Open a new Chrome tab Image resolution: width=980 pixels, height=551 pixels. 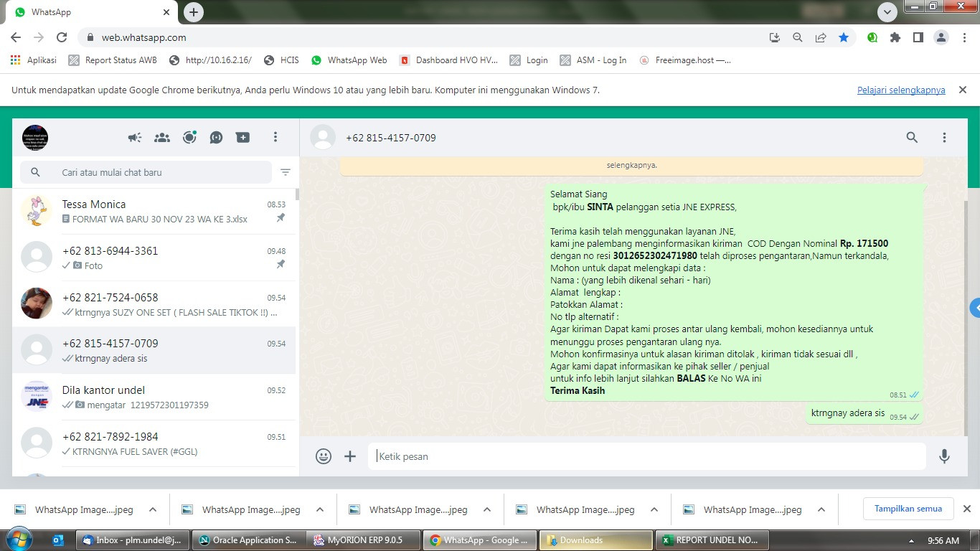194,12
